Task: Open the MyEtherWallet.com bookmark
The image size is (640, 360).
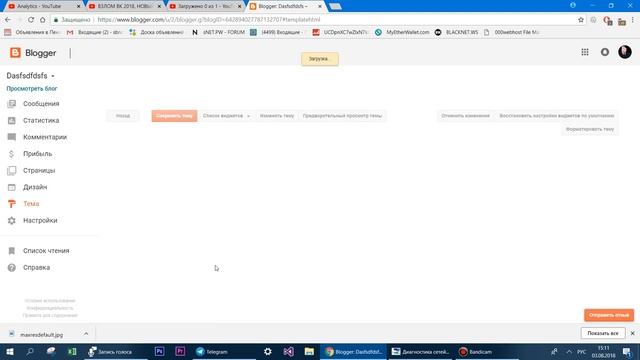Action: point(402,32)
